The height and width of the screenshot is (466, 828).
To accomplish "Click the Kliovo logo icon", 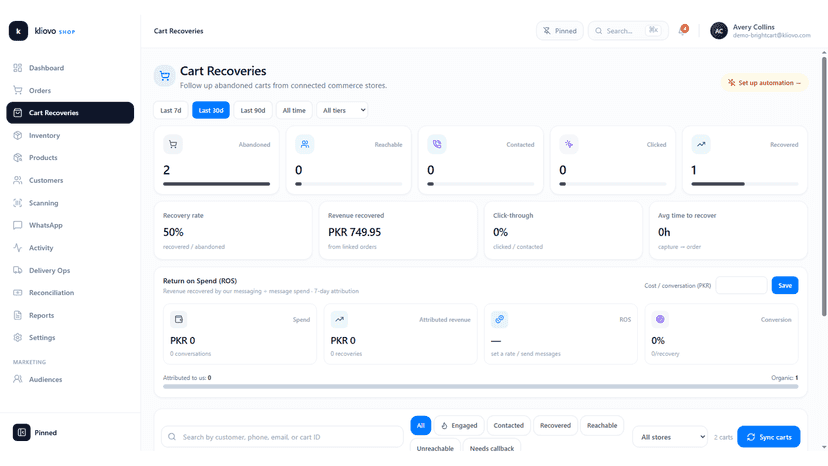I will [18, 31].
